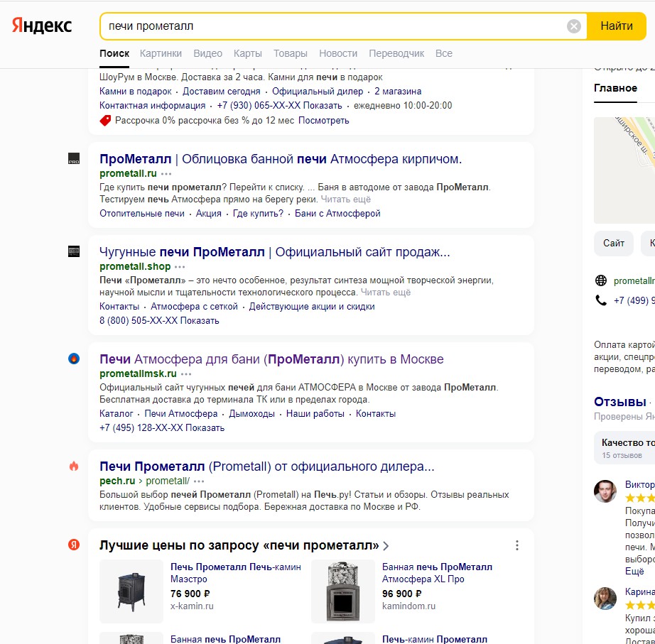Switch to the Картинки tab
The image size is (655, 644).
click(x=161, y=53)
